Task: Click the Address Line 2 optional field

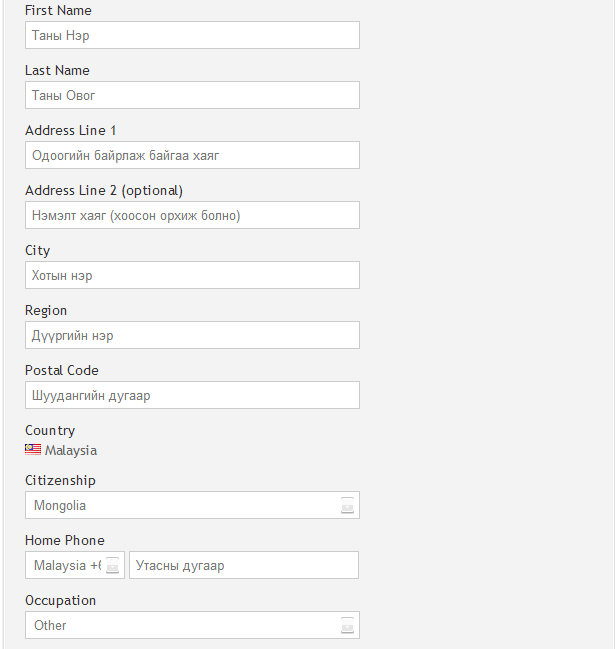Action: [192, 216]
